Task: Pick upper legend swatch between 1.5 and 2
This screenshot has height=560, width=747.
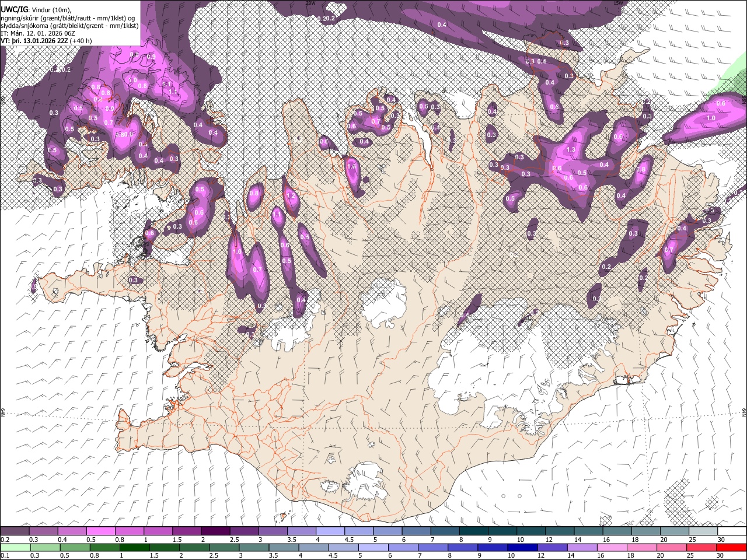Action: (187, 531)
